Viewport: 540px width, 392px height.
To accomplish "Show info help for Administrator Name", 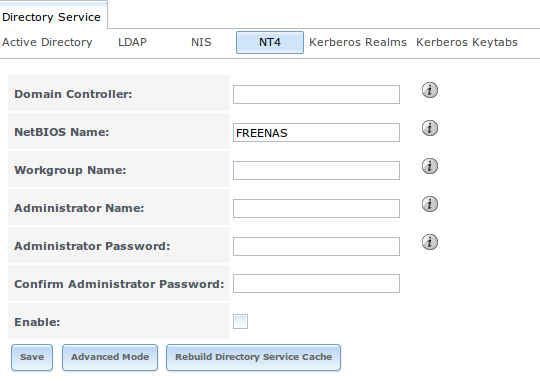I will tap(430, 204).
